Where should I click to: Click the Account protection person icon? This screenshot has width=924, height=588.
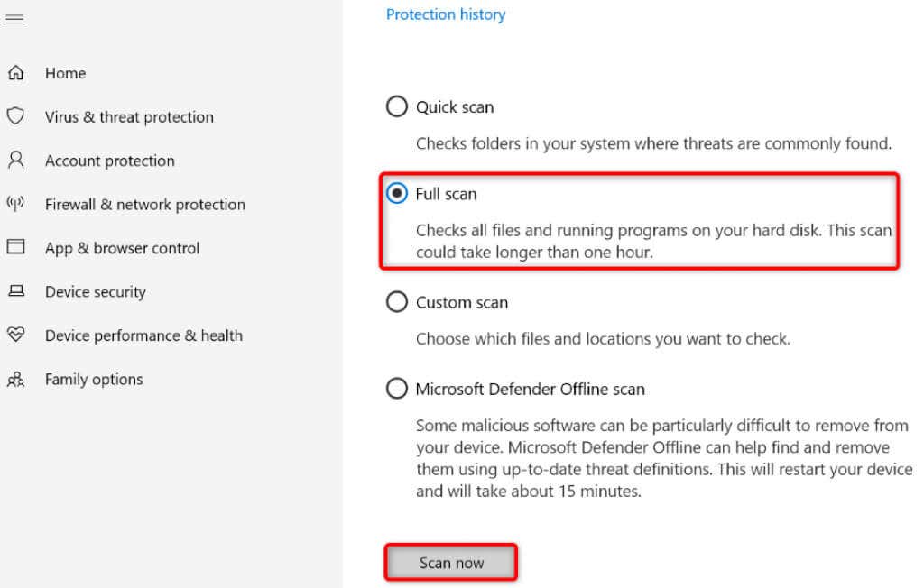[x=15, y=161]
